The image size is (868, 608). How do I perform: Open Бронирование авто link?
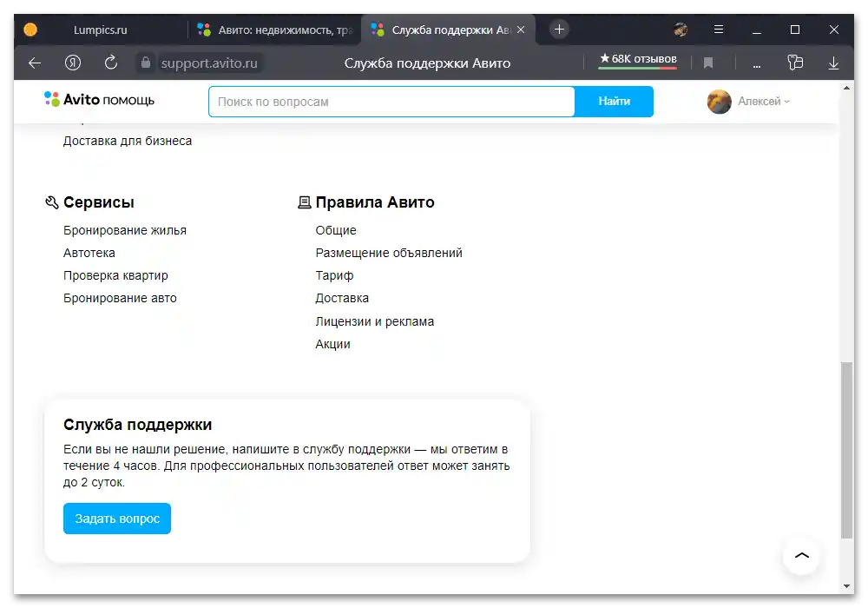point(120,299)
